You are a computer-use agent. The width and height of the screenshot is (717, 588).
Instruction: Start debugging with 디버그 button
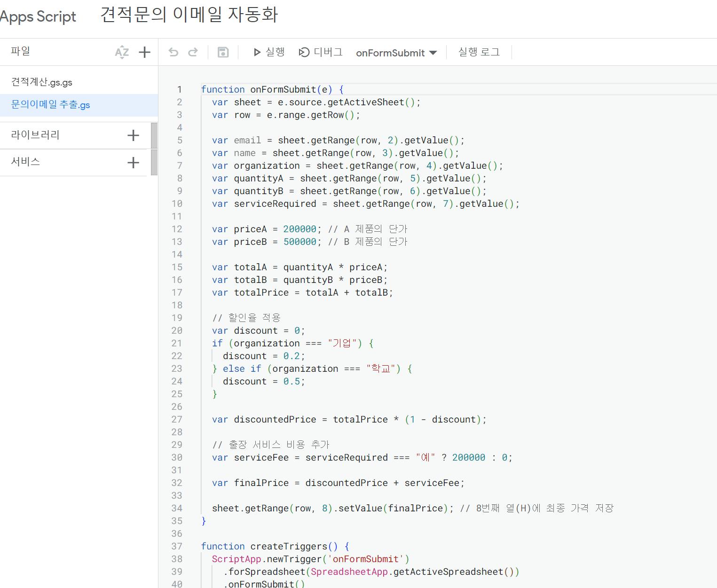[321, 52]
